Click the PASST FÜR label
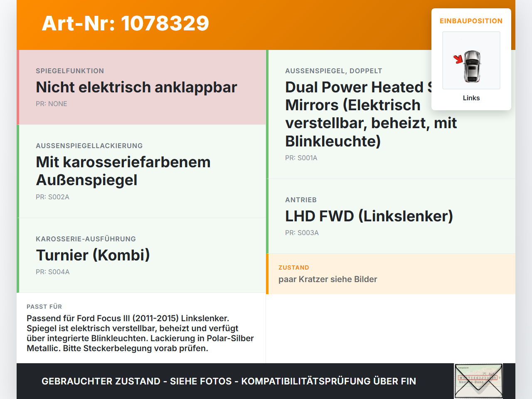Viewport: 532px width, 399px height. [x=44, y=307]
